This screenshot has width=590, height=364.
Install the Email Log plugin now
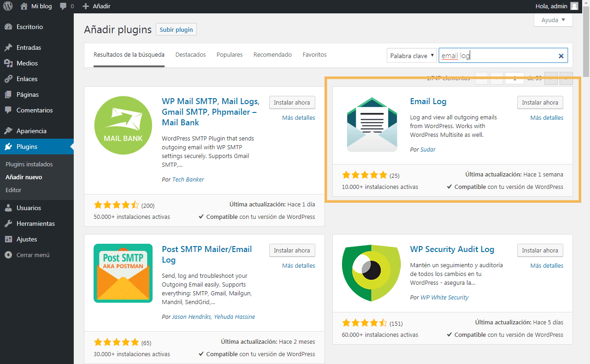pos(540,102)
